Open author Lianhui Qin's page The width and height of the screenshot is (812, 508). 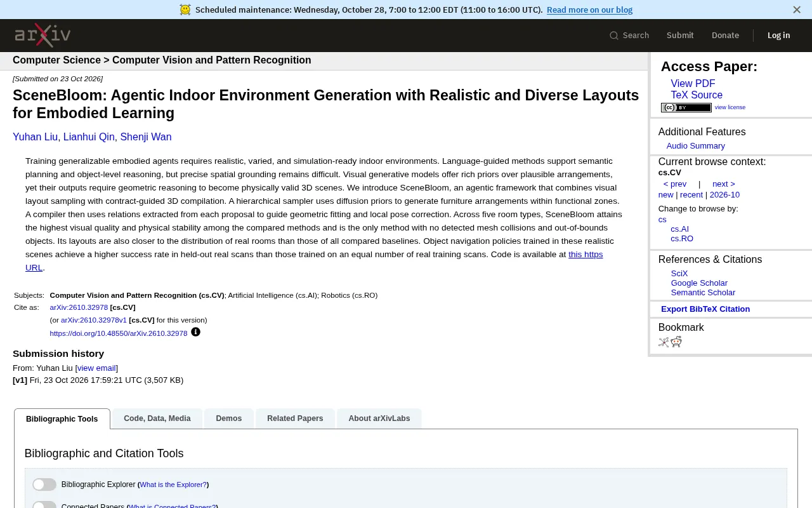(x=89, y=137)
